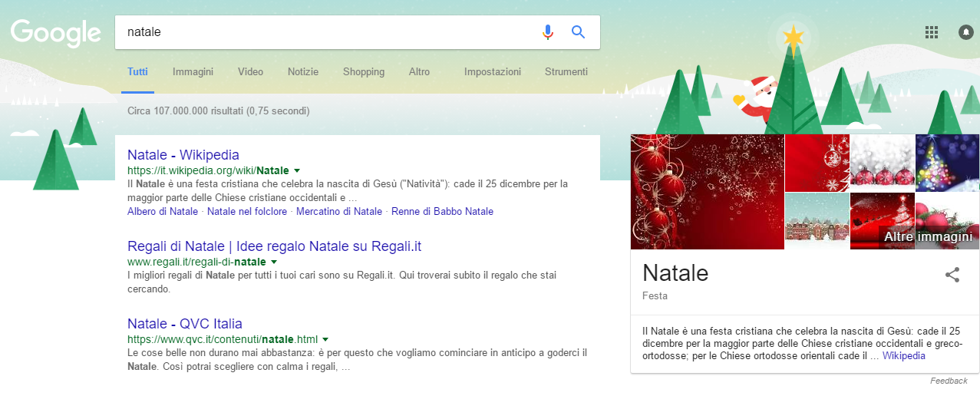
Task: Switch to the Video tab
Action: pos(250,72)
